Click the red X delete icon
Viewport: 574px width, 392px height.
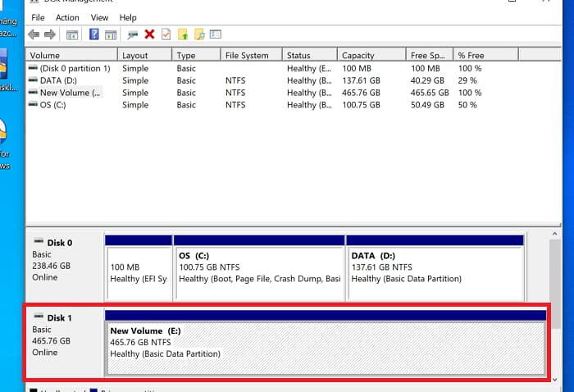(x=149, y=34)
